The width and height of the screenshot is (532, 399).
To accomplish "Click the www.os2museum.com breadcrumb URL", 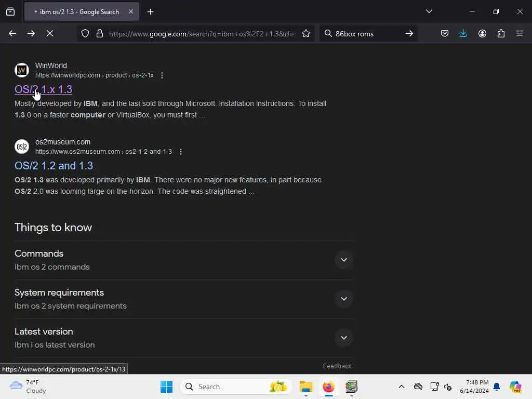I will (103, 152).
